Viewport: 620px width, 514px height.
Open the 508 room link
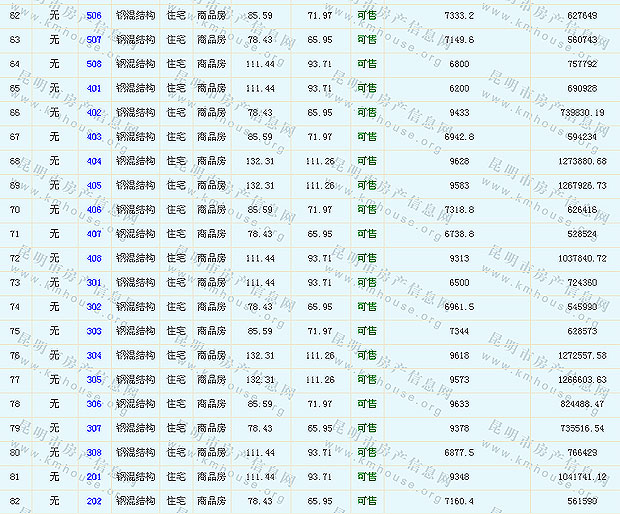[x=94, y=64]
